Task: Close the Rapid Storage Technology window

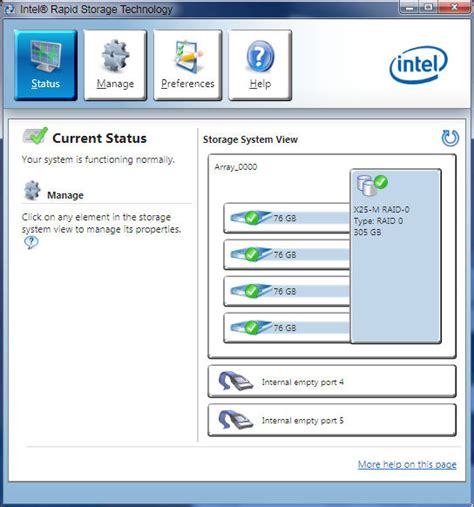Action: (x=454, y=7)
